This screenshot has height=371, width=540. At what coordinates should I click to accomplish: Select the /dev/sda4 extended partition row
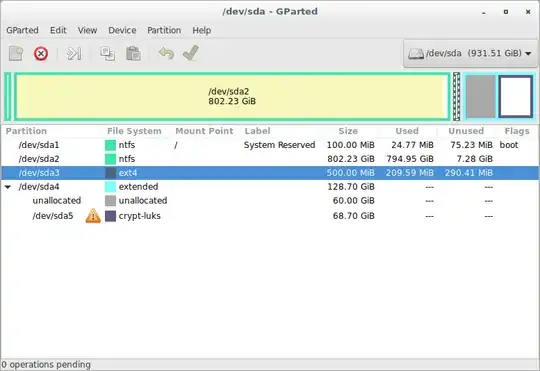[x=270, y=187]
